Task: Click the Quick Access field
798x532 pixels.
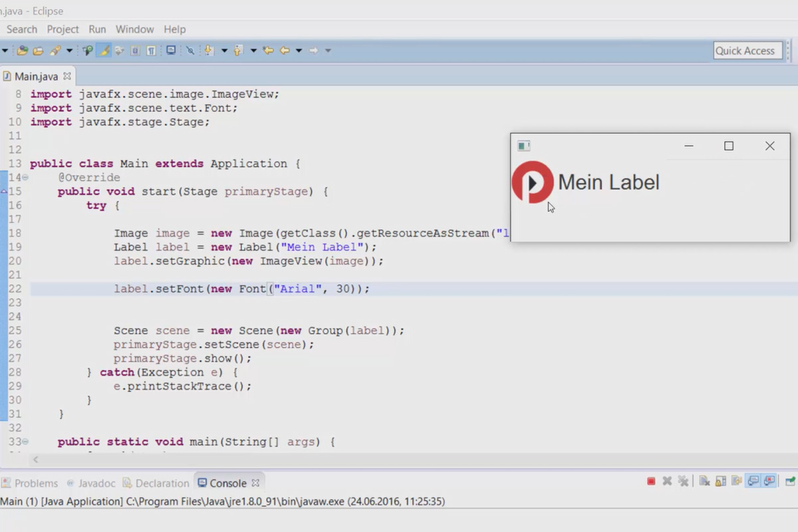Action: [x=747, y=51]
